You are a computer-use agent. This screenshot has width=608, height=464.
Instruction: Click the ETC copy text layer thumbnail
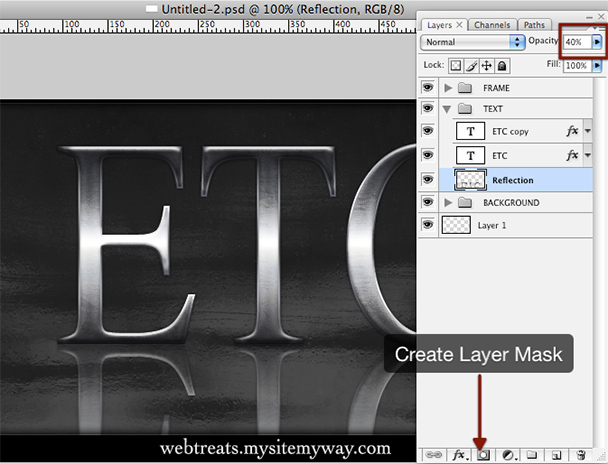pyautogui.click(x=470, y=131)
